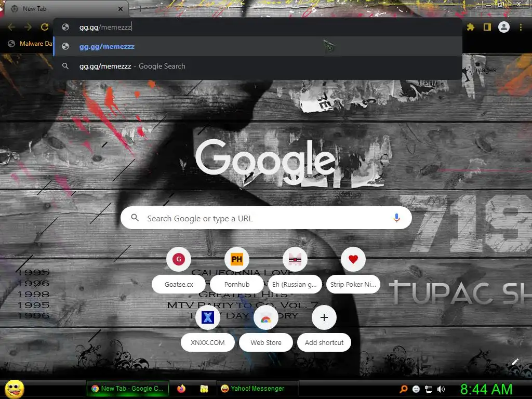Screen dimensions: 532x399
Task: Open the Goatse.cx shortcut tile
Action: coord(179,260)
